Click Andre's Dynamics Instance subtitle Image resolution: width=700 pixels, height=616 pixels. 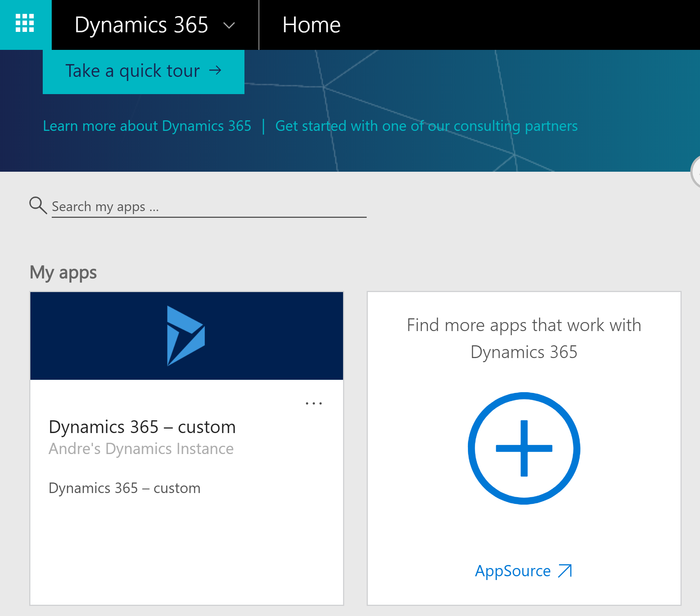141,449
